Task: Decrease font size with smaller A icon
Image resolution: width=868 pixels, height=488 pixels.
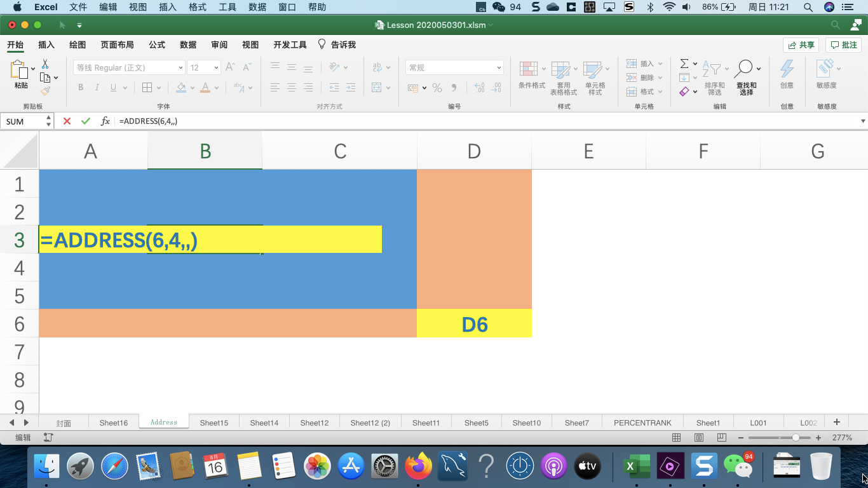Action: tap(247, 67)
